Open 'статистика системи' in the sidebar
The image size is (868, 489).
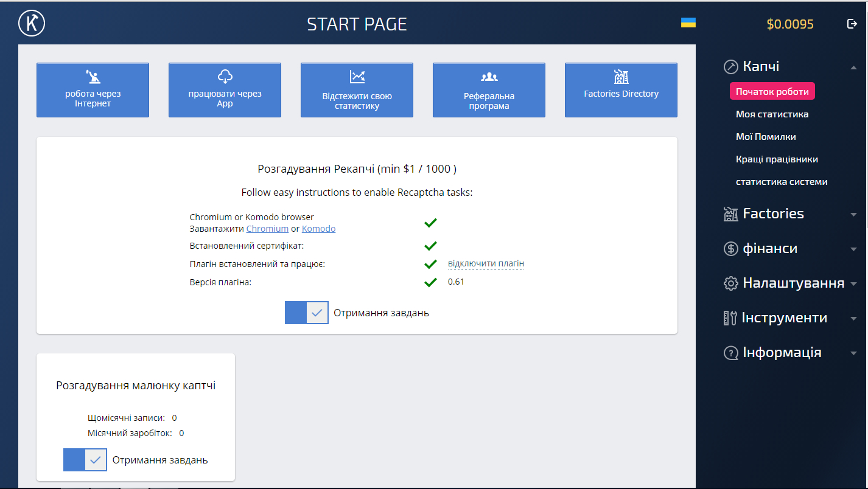tap(782, 182)
